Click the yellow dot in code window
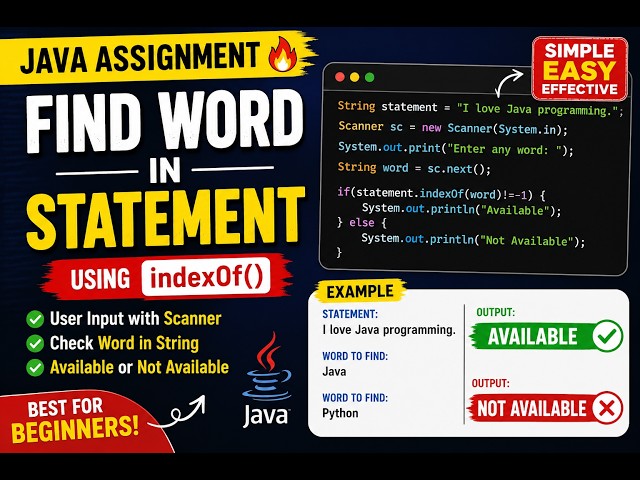This screenshot has width=640, height=480. coord(355,77)
